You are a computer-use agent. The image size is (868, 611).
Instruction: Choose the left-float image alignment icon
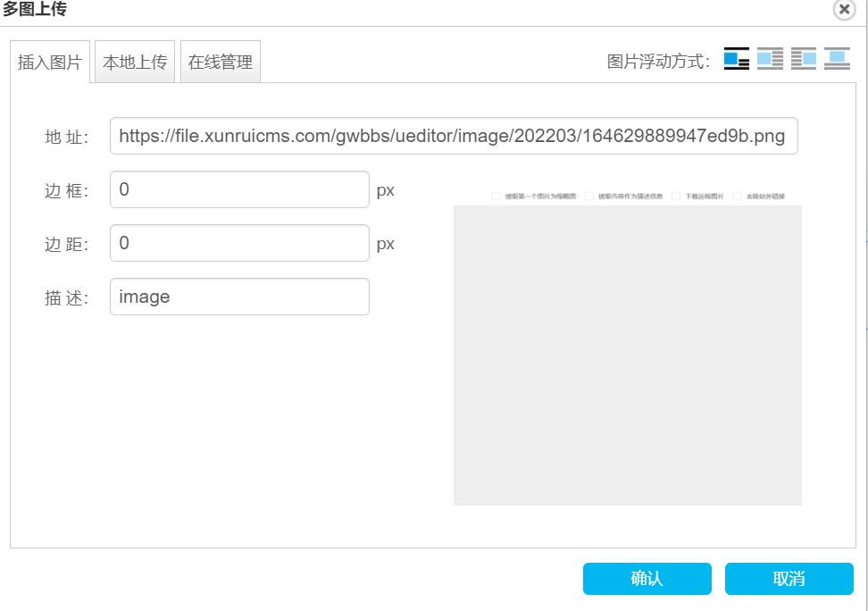770,59
